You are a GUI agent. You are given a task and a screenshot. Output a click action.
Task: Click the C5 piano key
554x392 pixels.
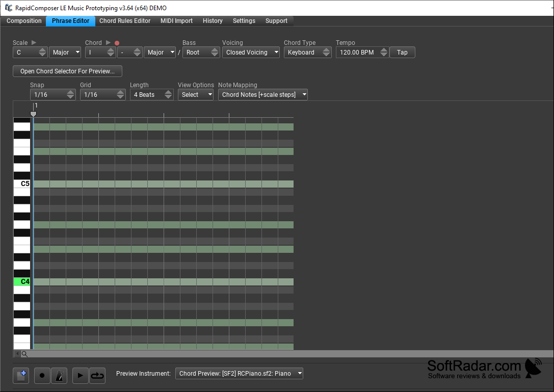coord(22,184)
